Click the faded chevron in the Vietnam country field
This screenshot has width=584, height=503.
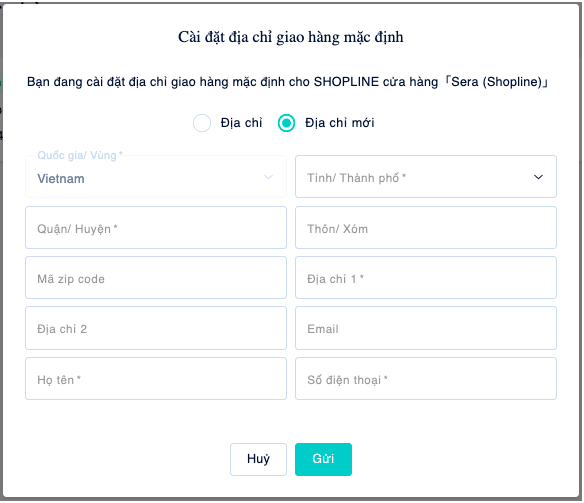269,177
